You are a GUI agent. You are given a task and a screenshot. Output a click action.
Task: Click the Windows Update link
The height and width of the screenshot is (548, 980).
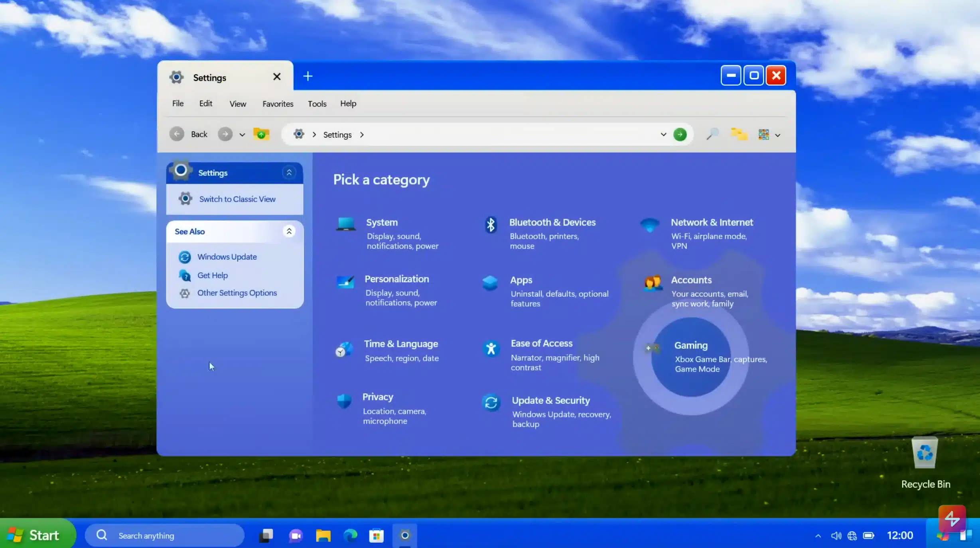click(227, 256)
